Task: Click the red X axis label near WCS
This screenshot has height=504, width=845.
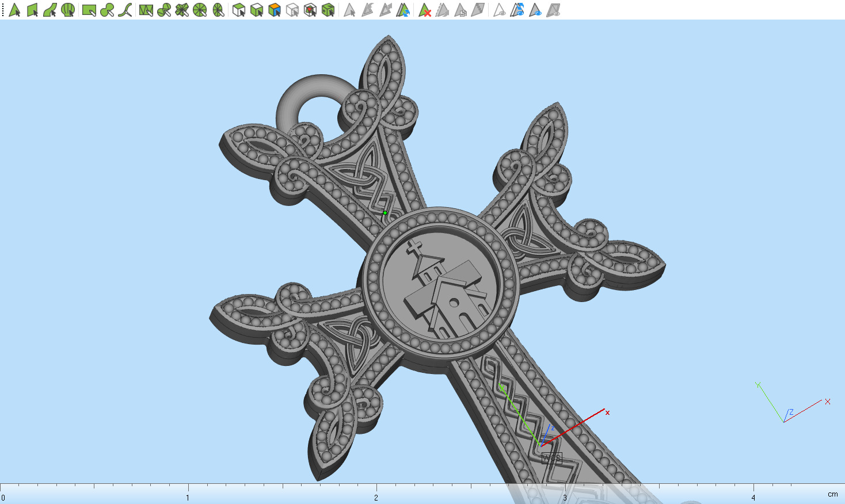Action: tap(607, 413)
